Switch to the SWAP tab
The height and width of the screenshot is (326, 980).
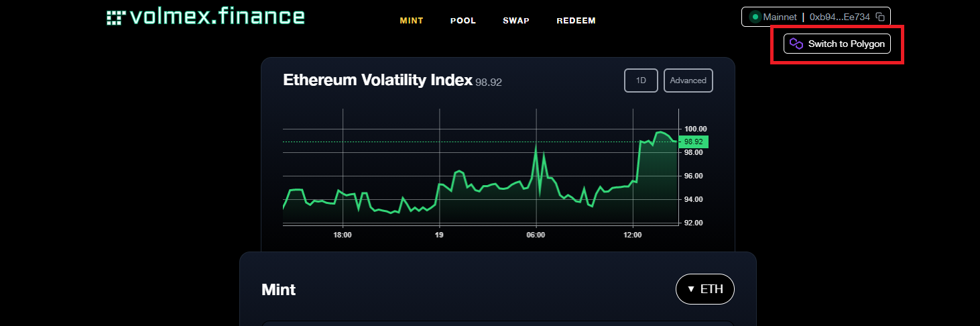[516, 21]
